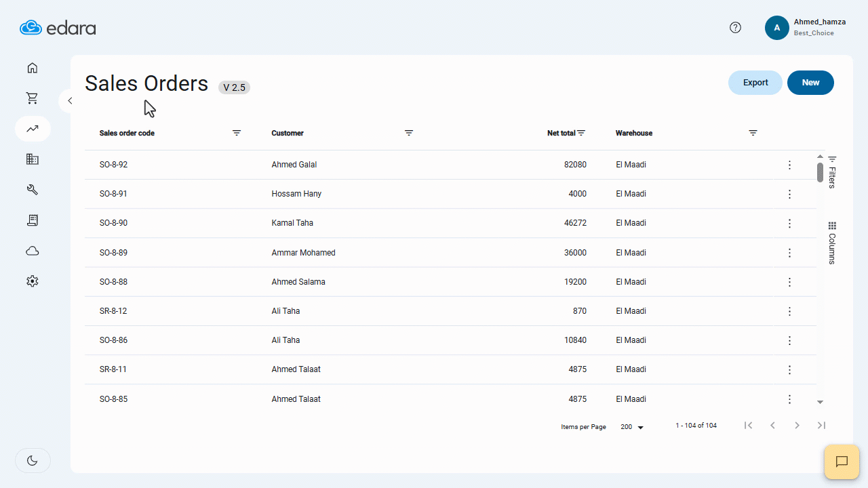Viewport: 868px width, 488px height.
Task: Click the table scrollbar thumb
Action: [820, 173]
